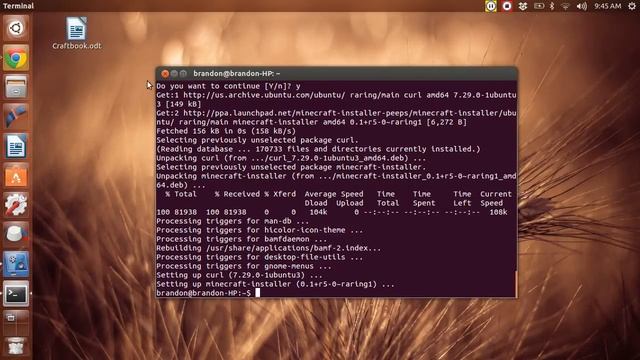The width and height of the screenshot is (640, 360).
Task: Click 'Processing triggers for gnome-menus' line
Action: click(x=244, y=266)
